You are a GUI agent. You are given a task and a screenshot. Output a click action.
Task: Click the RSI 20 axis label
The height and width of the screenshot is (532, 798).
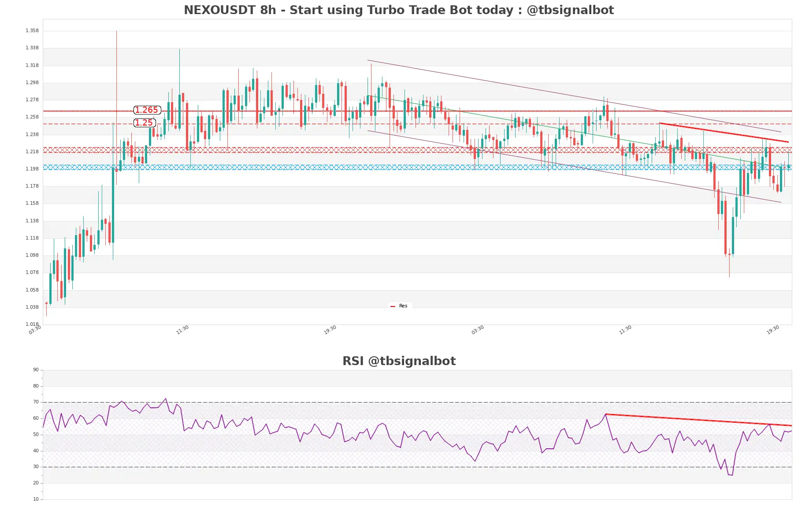36,483
